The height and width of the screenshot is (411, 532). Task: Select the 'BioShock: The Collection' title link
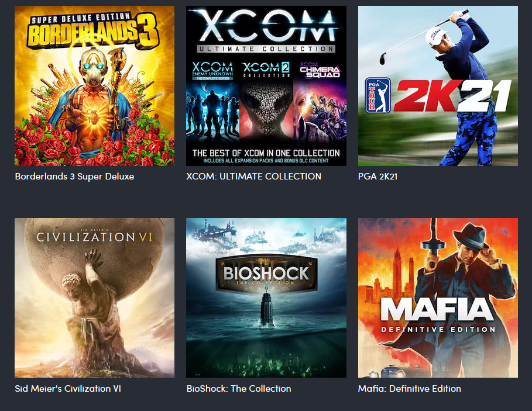239,389
